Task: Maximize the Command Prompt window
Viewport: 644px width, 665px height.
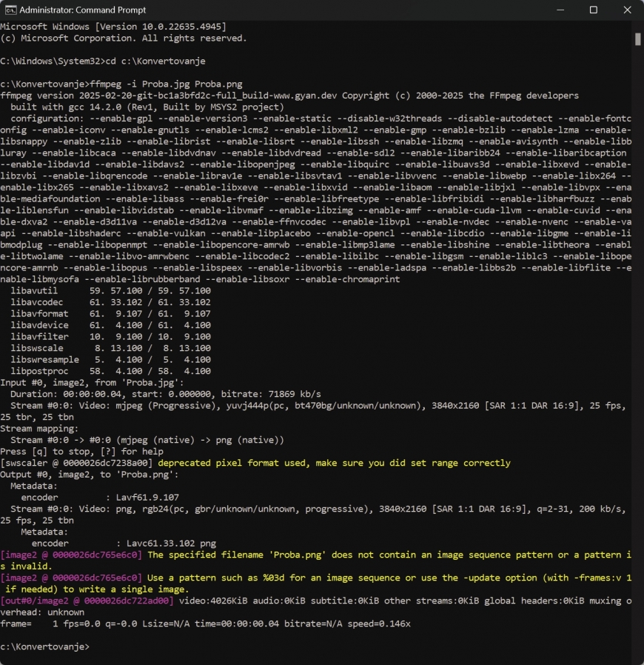Action: pyautogui.click(x=594, y=10)
